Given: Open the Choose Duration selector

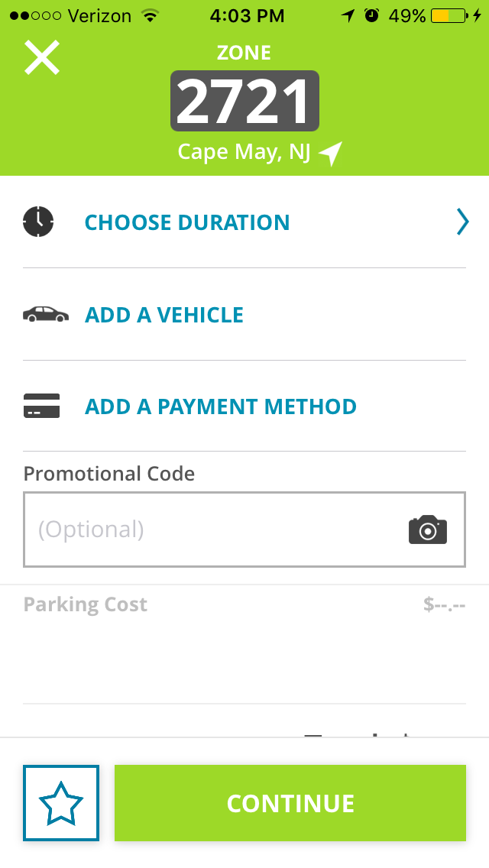Looking at the screenshot, I should click(186, 222).
